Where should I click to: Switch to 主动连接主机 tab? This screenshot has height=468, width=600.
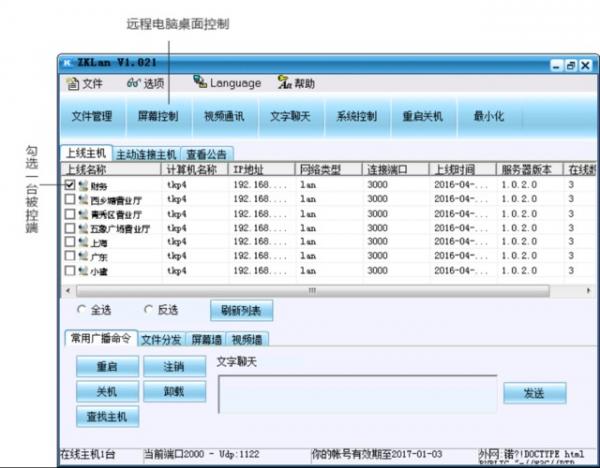(x=146, y=155)
